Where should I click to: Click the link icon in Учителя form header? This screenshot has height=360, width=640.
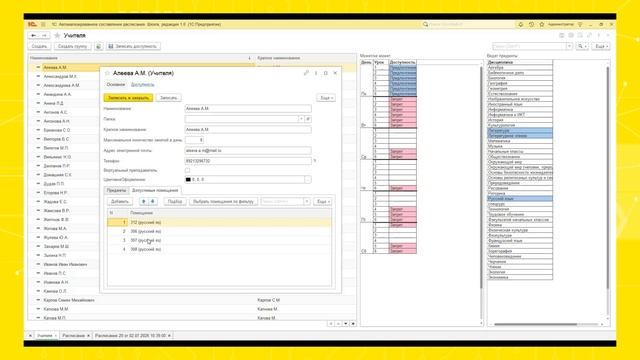[589, 36]
